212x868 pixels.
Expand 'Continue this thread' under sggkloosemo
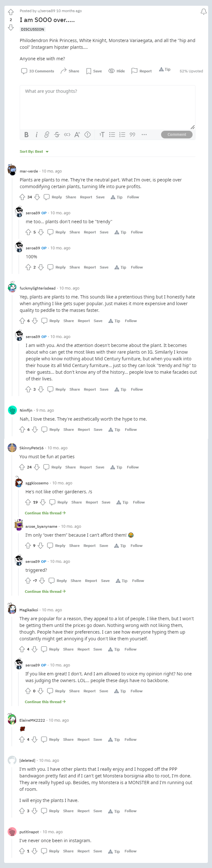point(45,513)
